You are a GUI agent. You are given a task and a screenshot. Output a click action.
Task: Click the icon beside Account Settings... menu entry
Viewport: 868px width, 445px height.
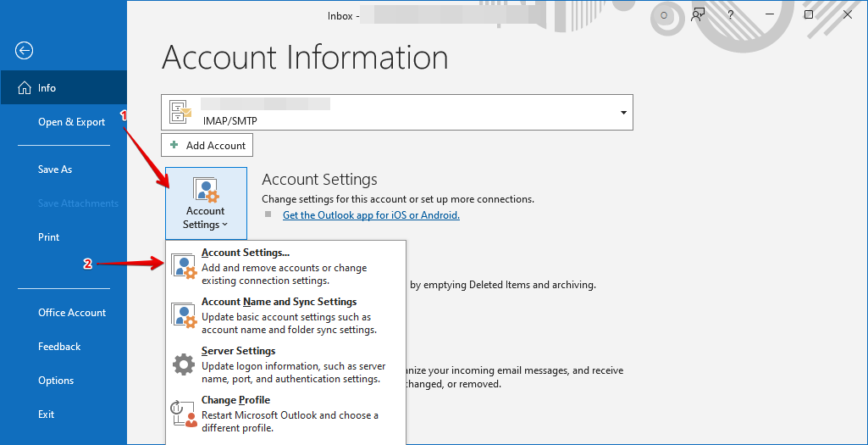point(184,266)
